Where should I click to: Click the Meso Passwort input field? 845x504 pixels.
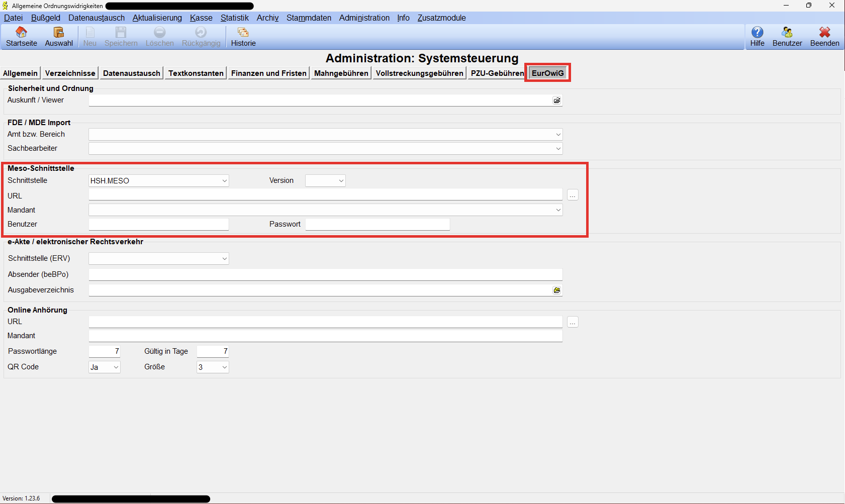[x=377, y=224]
